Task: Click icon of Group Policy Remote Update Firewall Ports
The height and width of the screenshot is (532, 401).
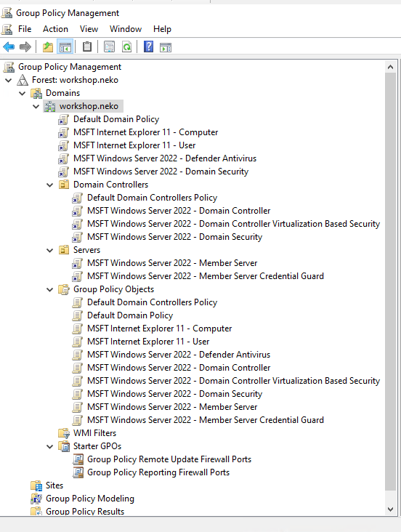Action: click(x=78, y=459)
